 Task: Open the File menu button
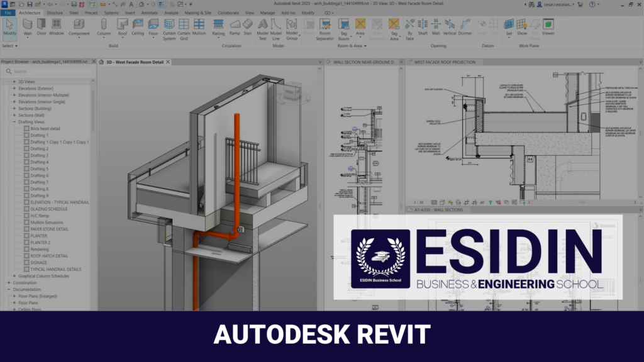7,13
